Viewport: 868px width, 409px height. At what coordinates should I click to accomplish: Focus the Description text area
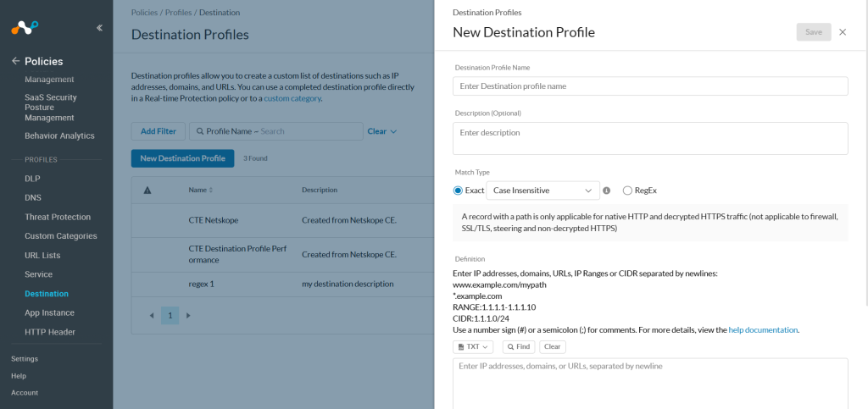pos(650,138)
